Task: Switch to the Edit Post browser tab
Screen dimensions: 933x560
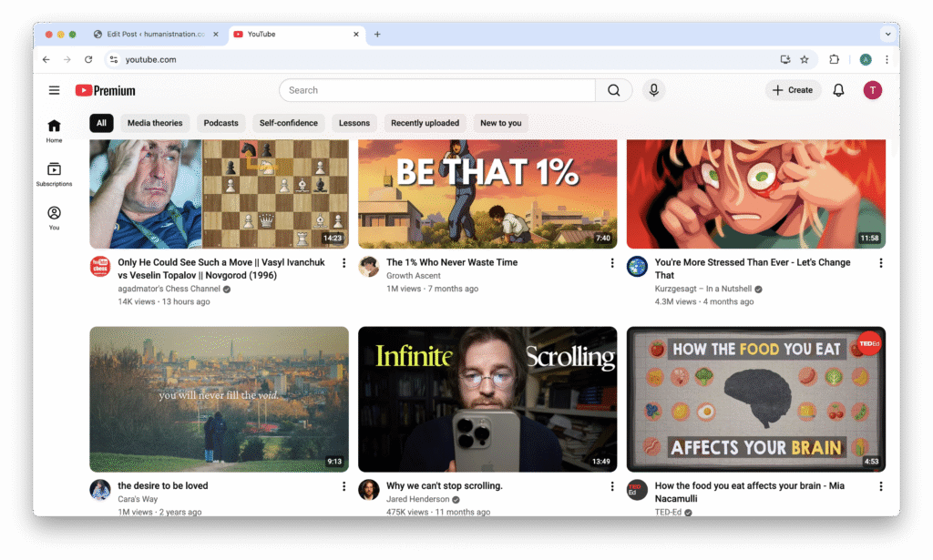Action: tap(155, 35)
